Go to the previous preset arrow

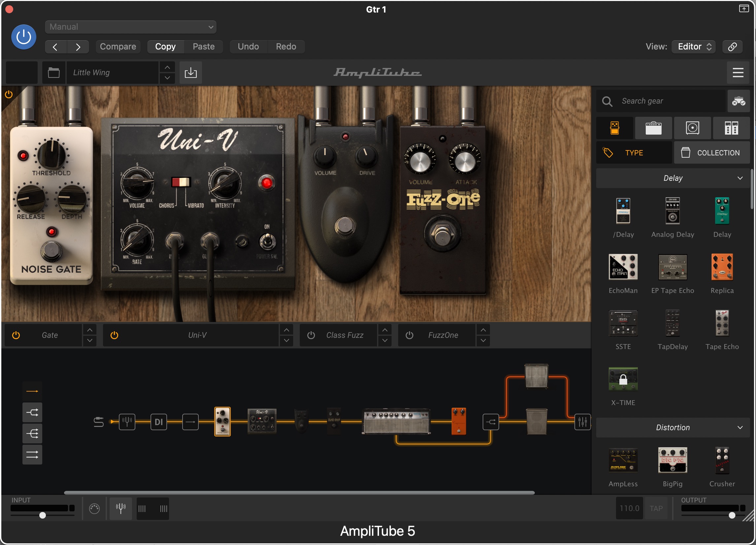56,47
